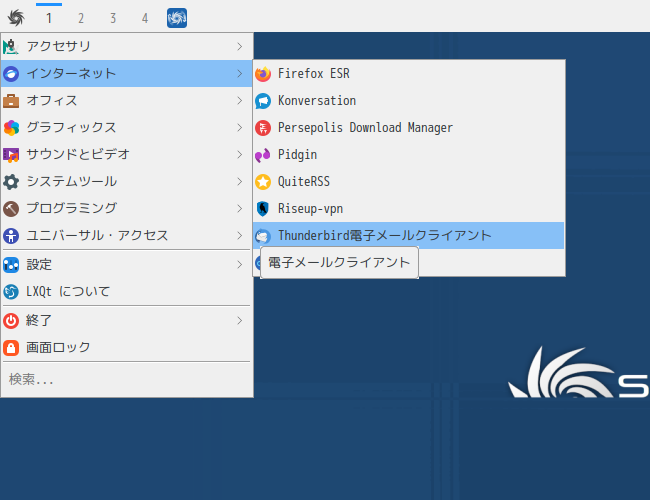Viewport: 650px width, 500px height.
Task: Click the グラフィックス colorful icon
Action: [x=11, y=128]
